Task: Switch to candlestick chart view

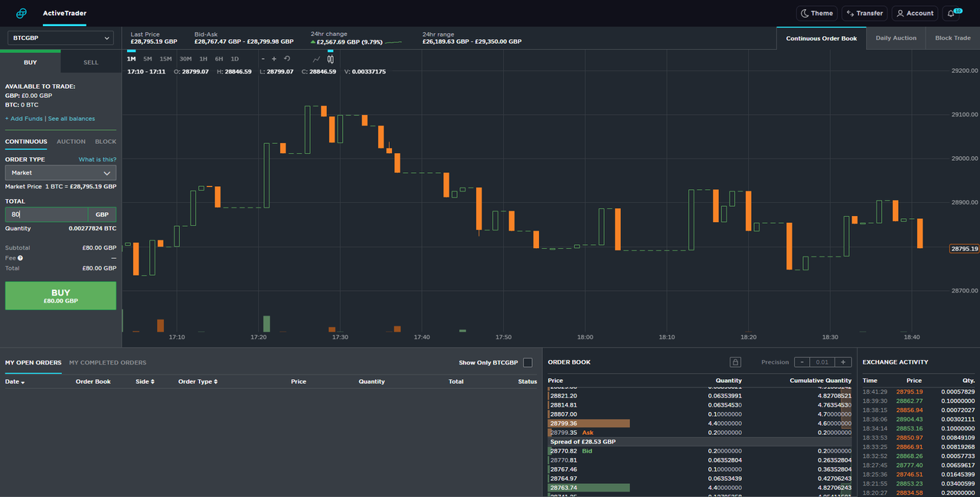Action: point(331,59)
